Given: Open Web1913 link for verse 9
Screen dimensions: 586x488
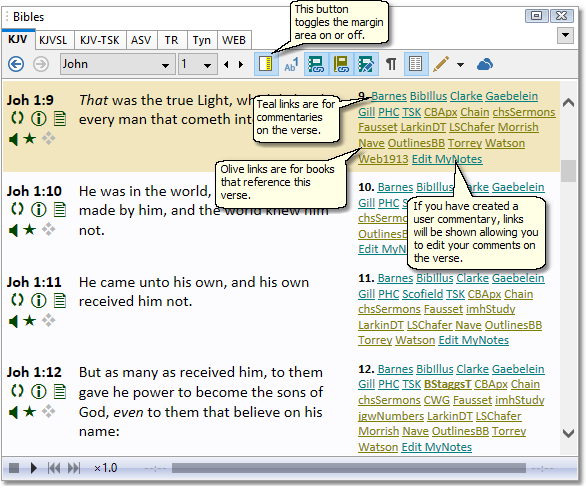Looking at the screenshot, I should coord(383,159).
